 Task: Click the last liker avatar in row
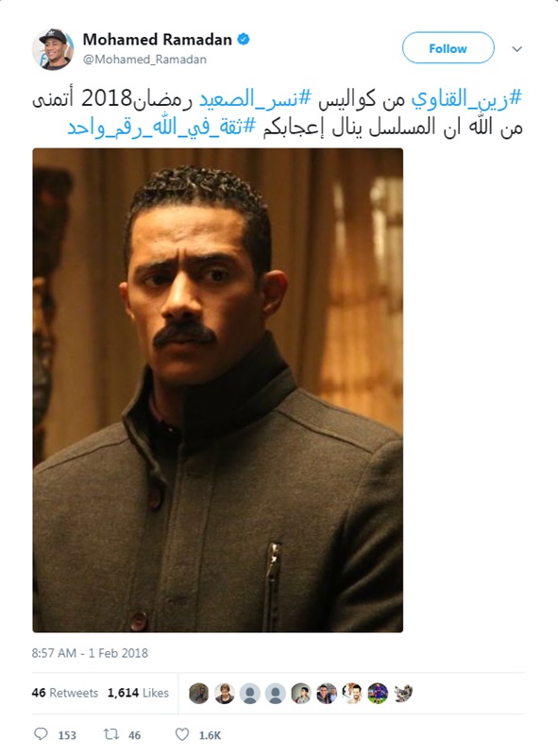click(x=403, y=694)
